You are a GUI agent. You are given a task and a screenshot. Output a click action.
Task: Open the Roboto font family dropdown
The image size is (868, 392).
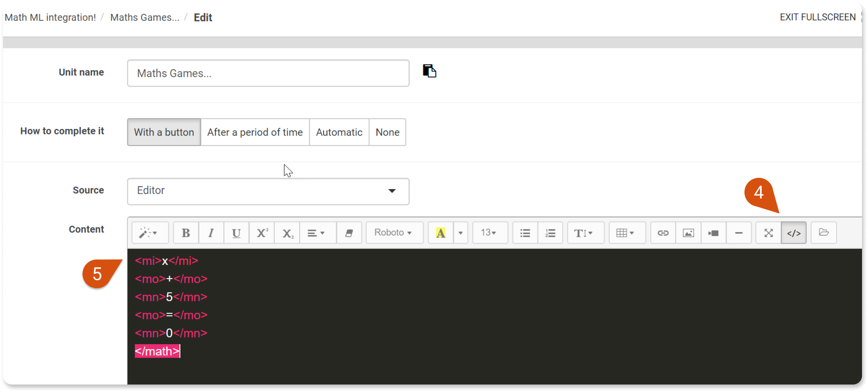(x=394, y=233)
